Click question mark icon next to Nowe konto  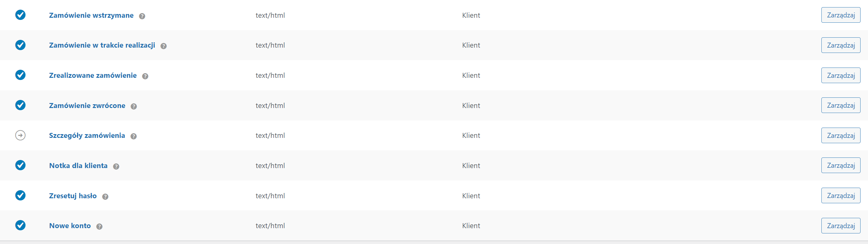pyautogui.click(x=99, y=227)
